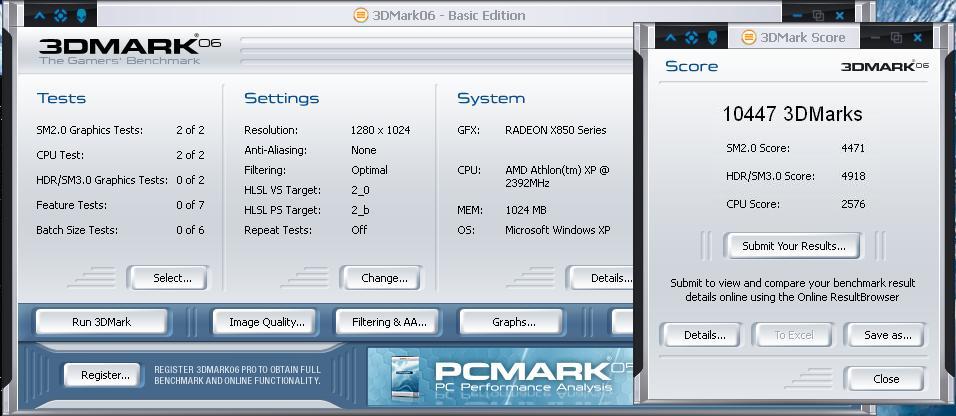
Task: Click the up-arrow icon in 3DMark06 main title bar
Action: tap(40, 16)
